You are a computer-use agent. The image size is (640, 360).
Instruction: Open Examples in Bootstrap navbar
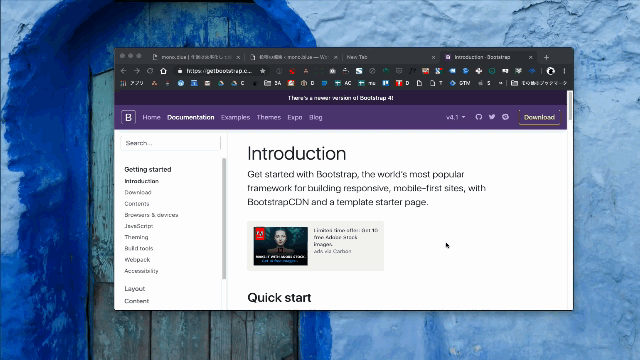[236, 117]
